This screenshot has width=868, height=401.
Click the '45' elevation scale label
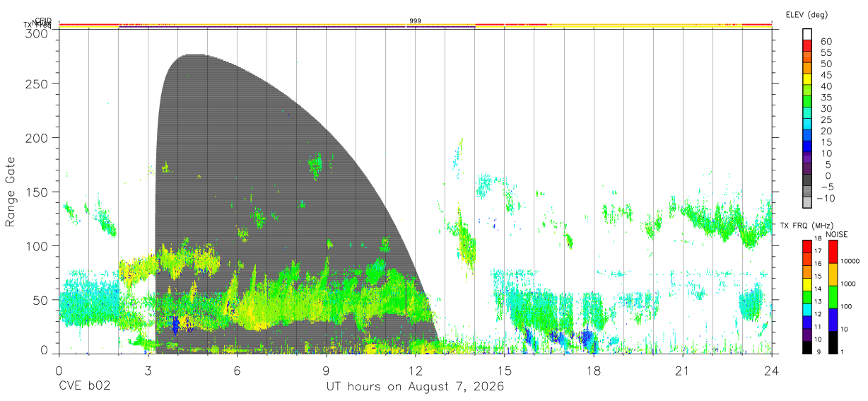click(826, 75)
